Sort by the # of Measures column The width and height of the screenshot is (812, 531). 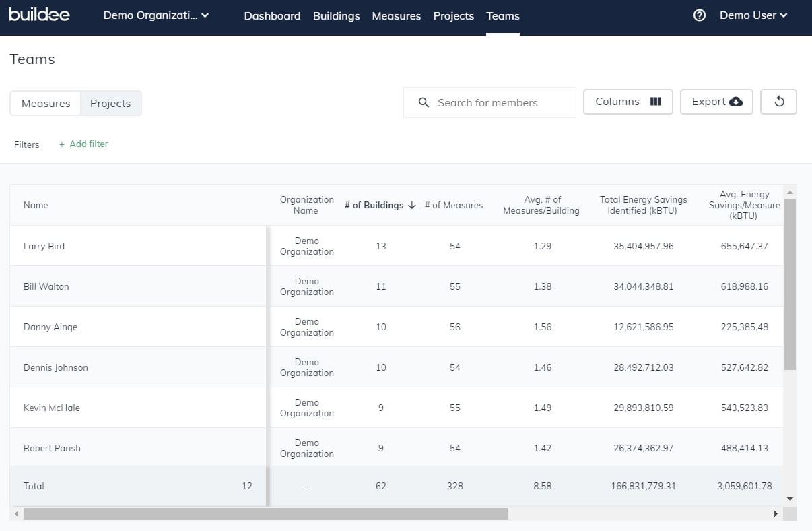pos(453,206)
